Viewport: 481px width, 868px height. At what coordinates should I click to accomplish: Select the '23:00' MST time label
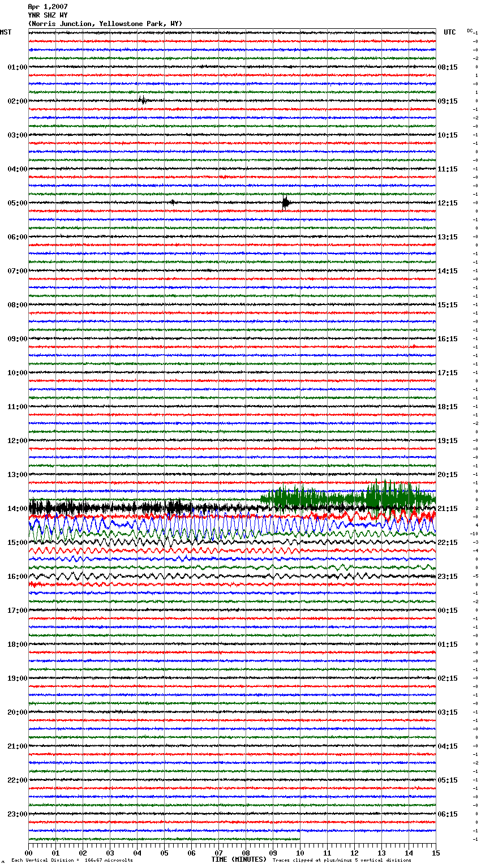(18, 814)
